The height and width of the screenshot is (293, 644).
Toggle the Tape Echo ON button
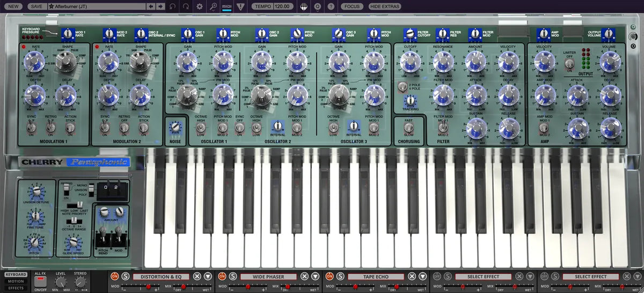click(329, 276)
